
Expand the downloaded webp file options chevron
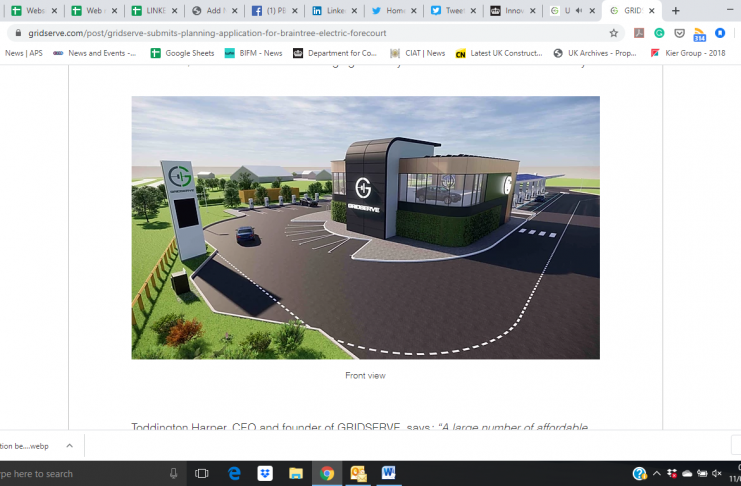[x=69, y=446]
